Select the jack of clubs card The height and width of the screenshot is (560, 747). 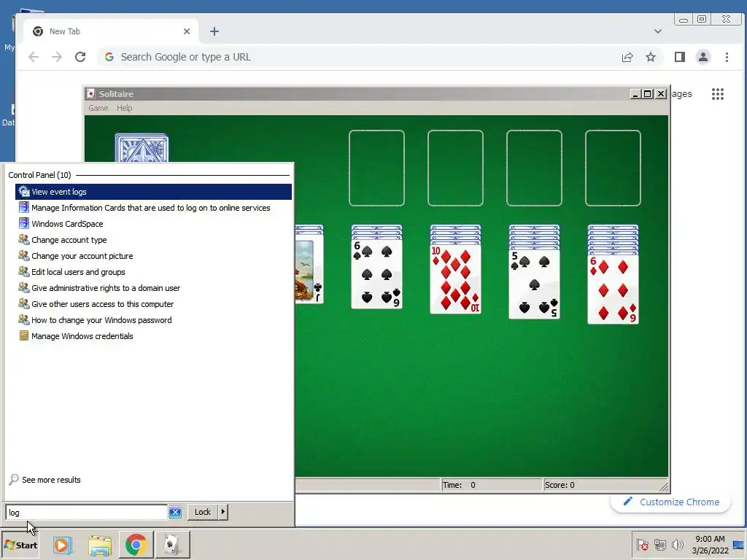[309, 269]
